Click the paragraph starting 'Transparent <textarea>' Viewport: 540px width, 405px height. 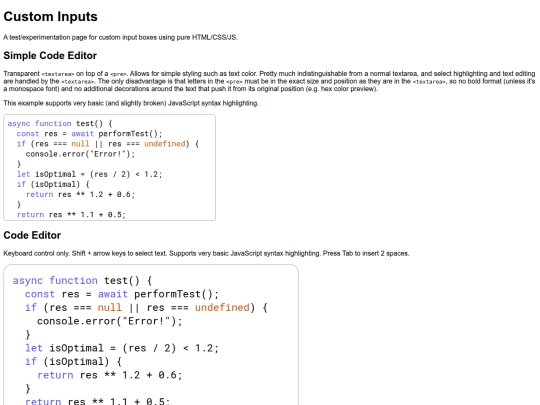269,81
